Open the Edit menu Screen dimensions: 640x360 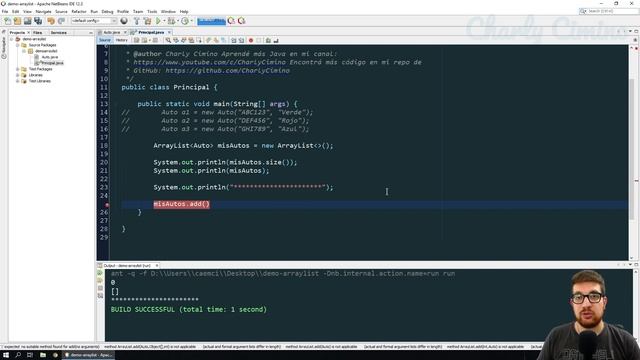pos(16,11)
